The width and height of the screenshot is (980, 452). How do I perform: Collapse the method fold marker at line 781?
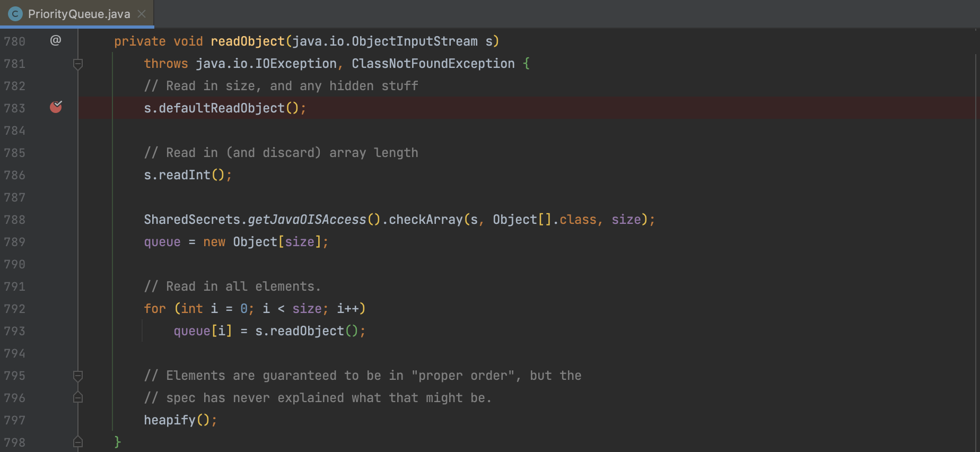pyautogui.click(x=78, y=64)
